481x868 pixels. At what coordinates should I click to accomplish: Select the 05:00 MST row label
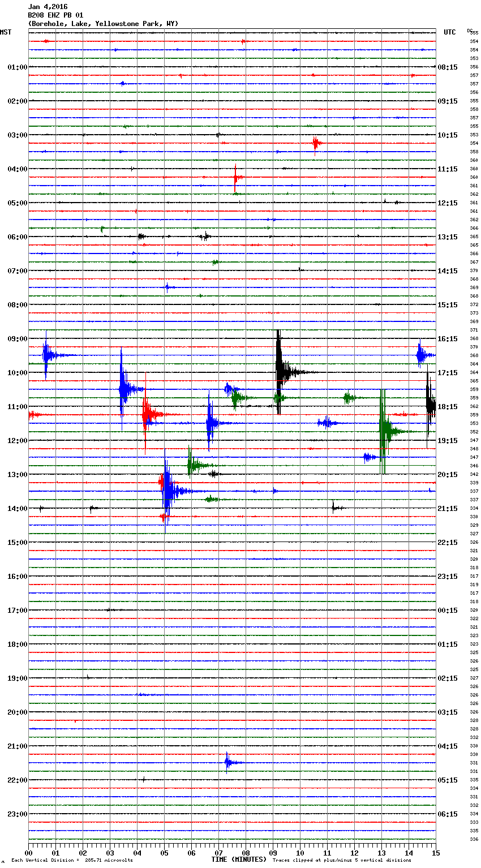[18, 203]
